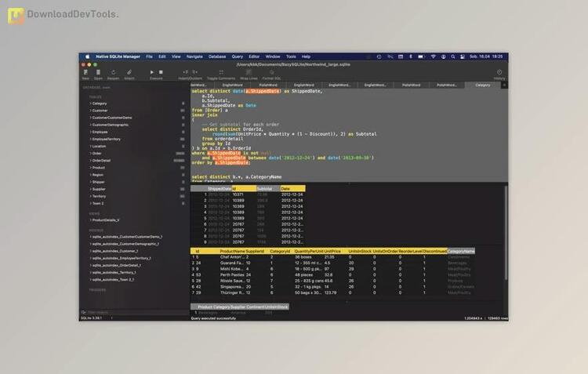Image resolution: width=588 pixels, height=374 pixels.
Task: Click the ProductName column header
Action: click(x=232, y=251)
